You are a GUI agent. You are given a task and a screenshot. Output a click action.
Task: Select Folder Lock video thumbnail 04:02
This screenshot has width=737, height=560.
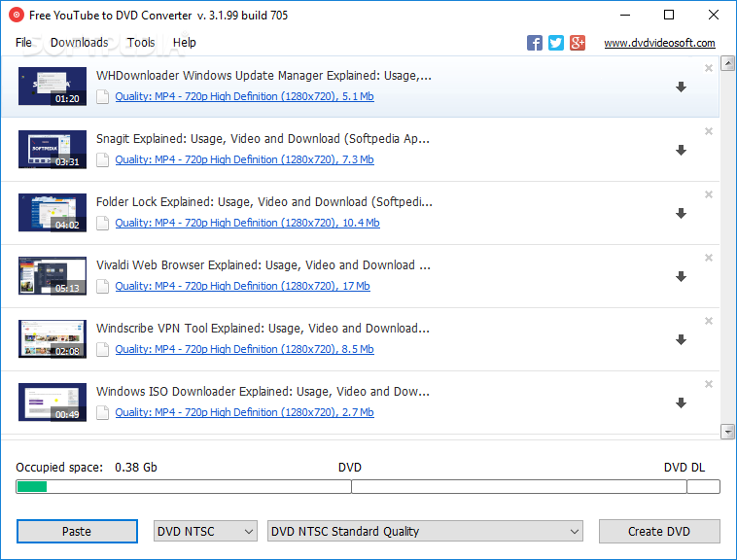click(x=53, y=212)
